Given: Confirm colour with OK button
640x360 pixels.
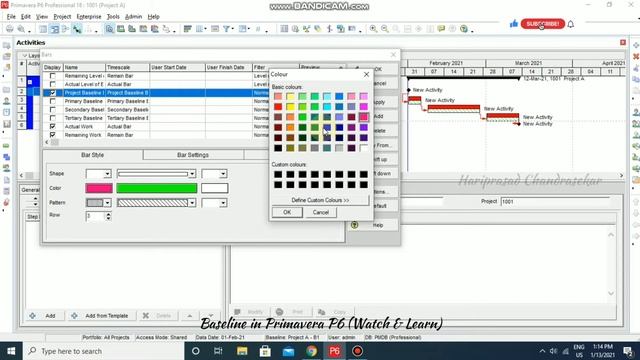Looking at the screenshot, I should point(287,212).
